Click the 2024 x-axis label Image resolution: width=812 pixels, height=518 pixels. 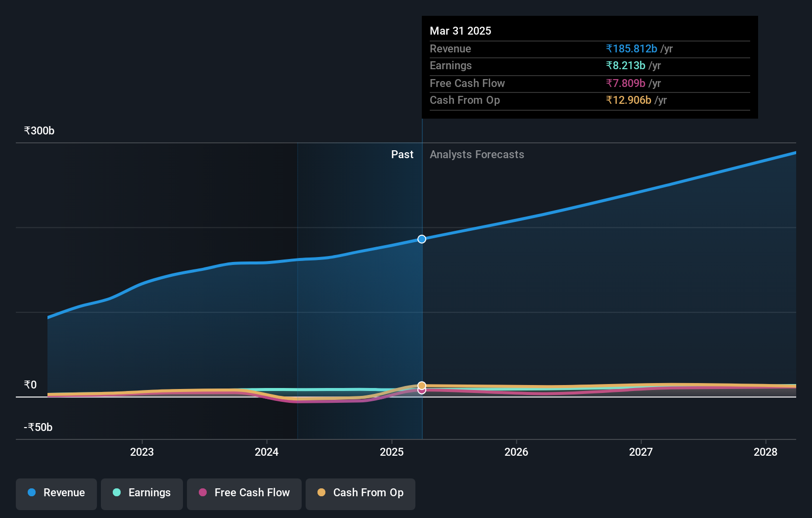[x=267, y=452]
